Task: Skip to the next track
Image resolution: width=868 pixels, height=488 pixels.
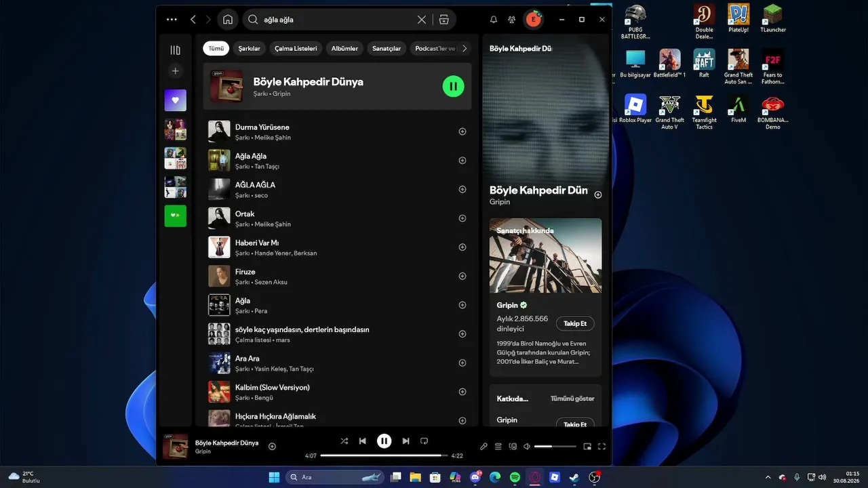Action: point(406,441)
